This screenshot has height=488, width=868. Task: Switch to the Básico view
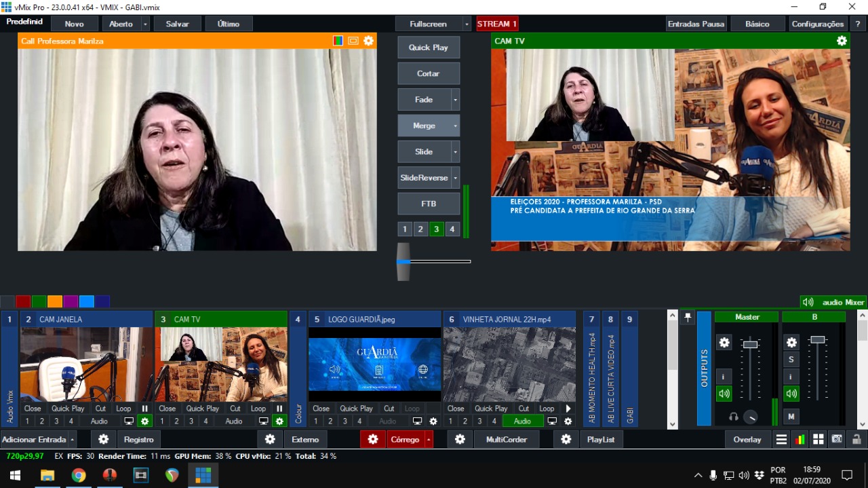757,24
